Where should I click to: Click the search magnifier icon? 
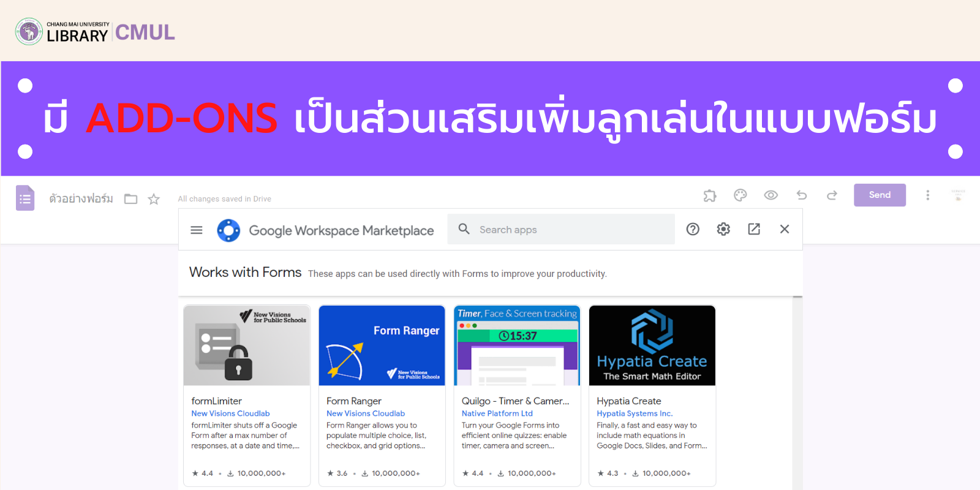click(464, 229)
